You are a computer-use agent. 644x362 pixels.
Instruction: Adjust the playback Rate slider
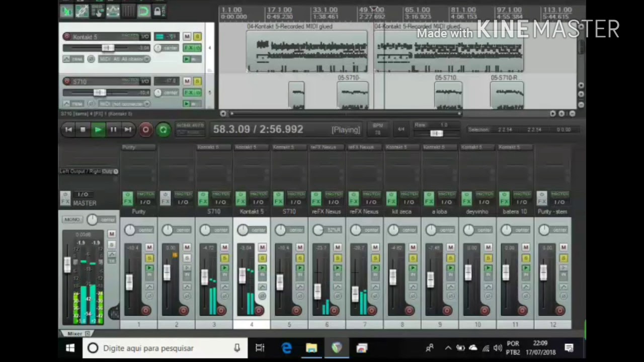(436, 133)
